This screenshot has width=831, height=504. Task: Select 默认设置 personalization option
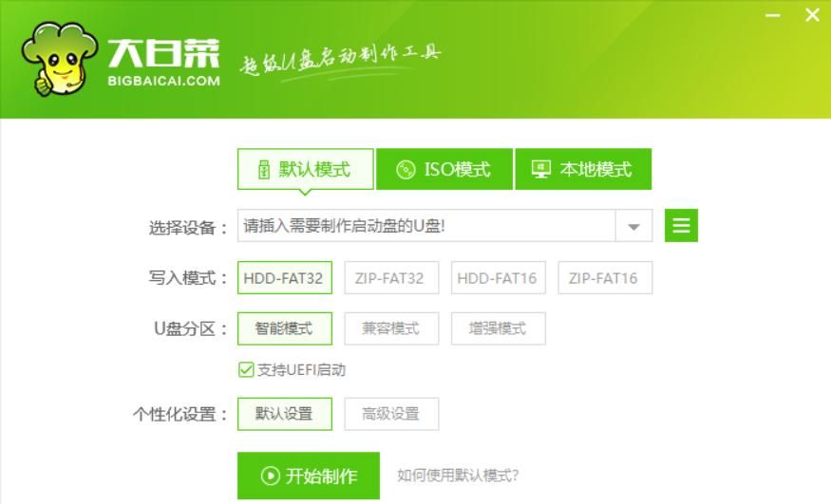(x=285, y=414)
